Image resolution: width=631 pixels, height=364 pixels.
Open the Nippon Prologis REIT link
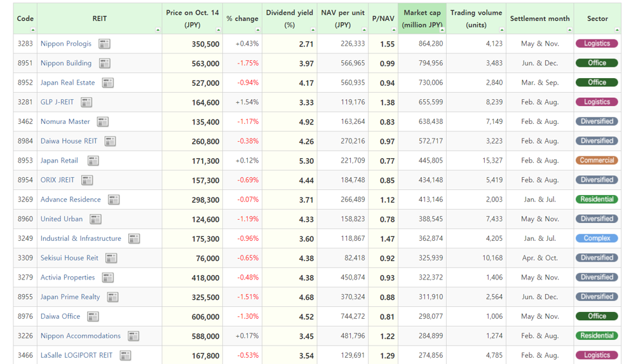coord(66,43)
